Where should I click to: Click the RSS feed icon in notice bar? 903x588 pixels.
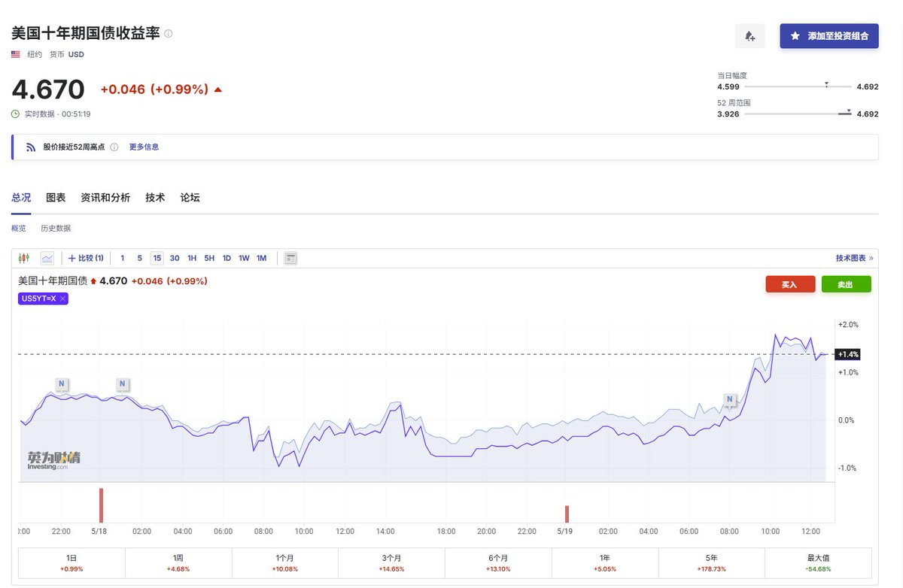click(31, 147)
